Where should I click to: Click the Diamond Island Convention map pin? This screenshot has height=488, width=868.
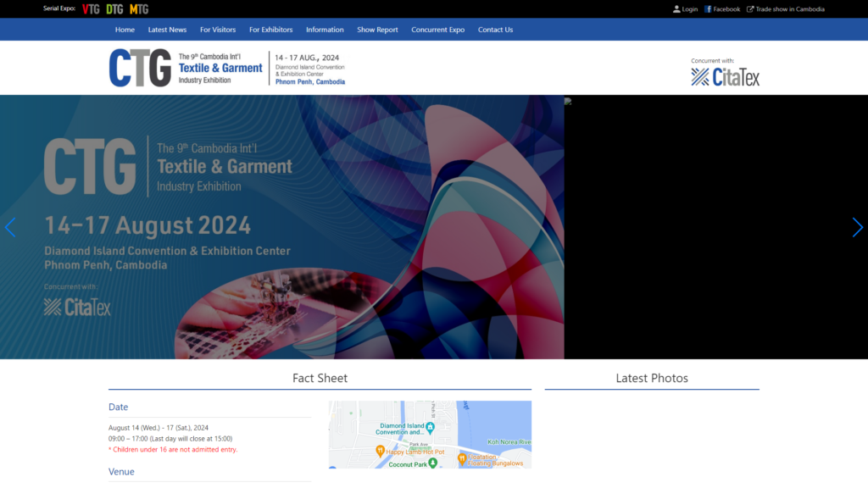[430, 427]
